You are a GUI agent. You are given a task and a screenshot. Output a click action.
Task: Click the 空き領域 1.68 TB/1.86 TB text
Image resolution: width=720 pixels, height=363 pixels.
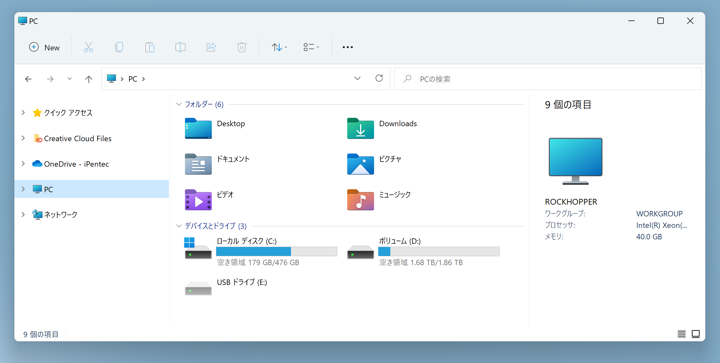click(421, 263)
